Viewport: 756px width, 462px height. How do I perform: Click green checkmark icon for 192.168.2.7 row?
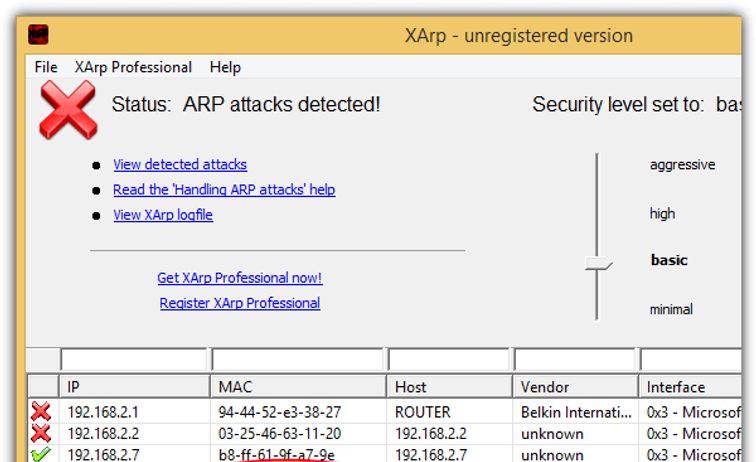[x=41, y=455]
